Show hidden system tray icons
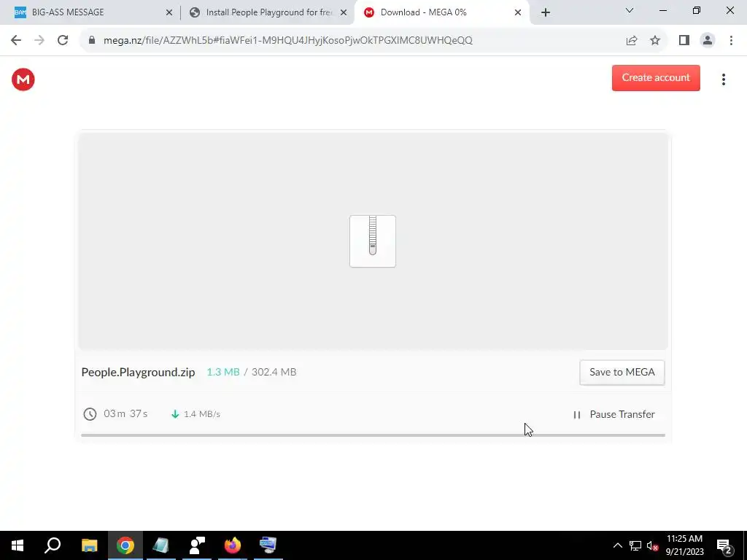Image resolution: width=747 pixels, height=560 pixels. 617,545
